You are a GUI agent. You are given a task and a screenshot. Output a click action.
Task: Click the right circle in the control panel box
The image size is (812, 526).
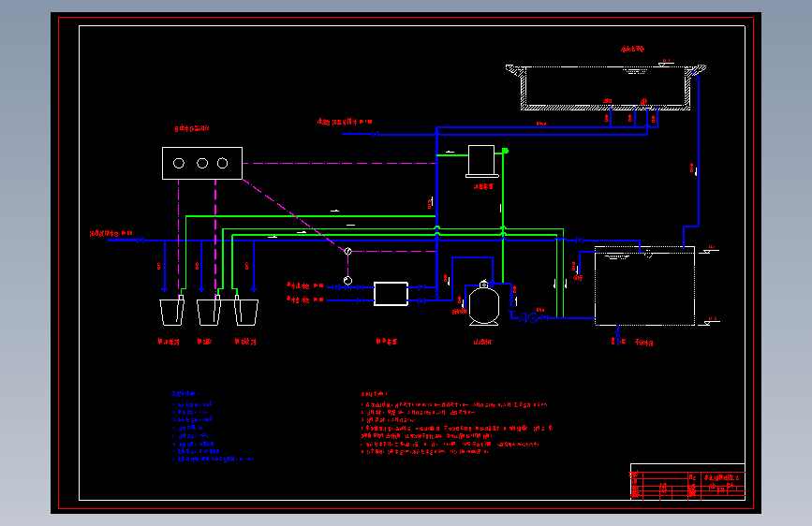tap(223, 164)
